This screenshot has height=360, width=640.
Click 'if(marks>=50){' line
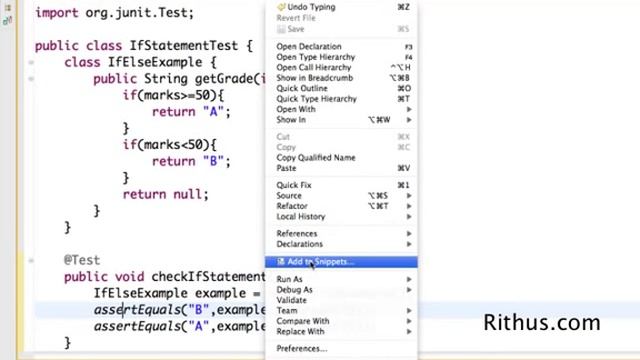[x=173, y=96]
